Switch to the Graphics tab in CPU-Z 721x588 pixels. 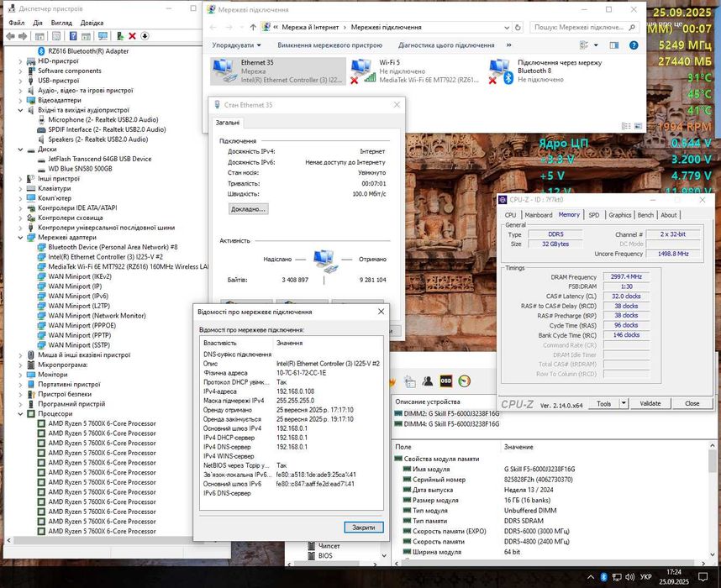coord(620,215)
